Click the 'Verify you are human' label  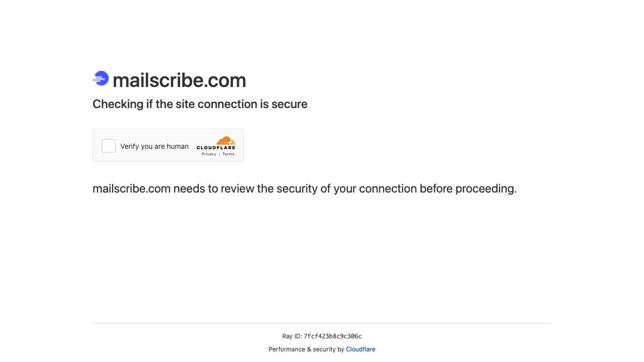pyautogui.click(x=154, y=146)
